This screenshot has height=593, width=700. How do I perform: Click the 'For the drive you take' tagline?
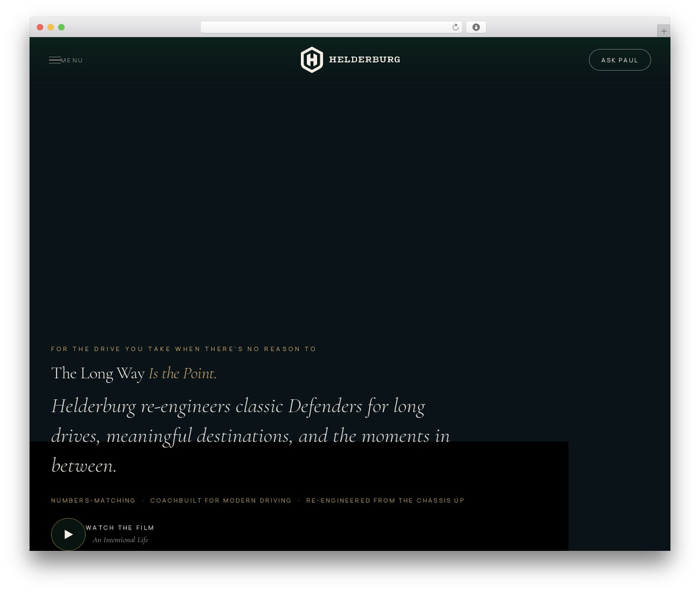tap(184, 349)
